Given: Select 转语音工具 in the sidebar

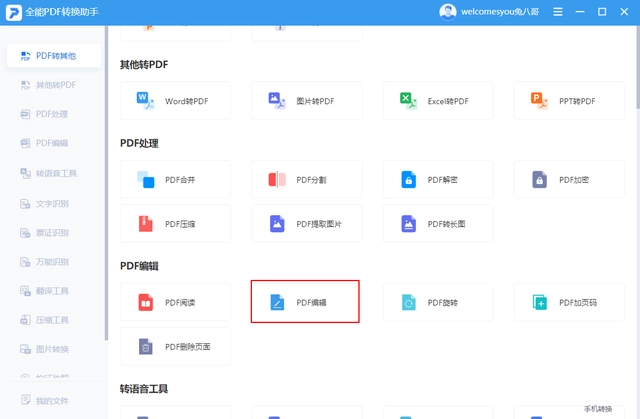Looking at the screenshot, I should pyautogui.click(x=54, y=173).
